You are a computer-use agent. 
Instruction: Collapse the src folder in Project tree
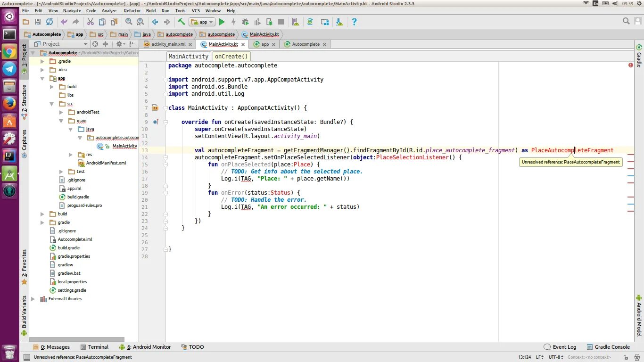[x=51, y=104]
